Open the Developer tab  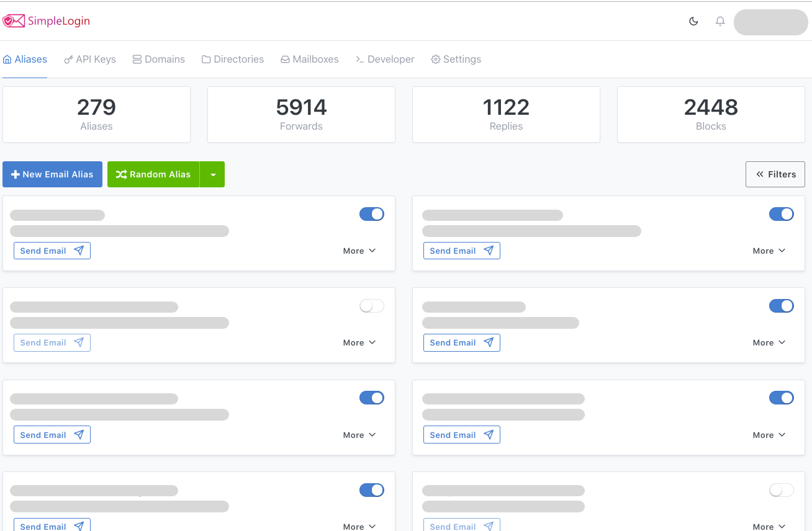(385, 60)
